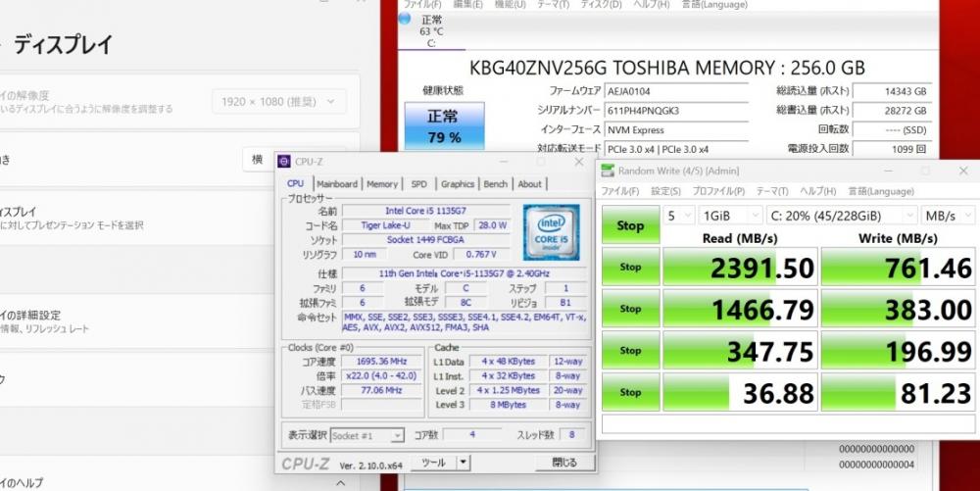Click Stop button beside 2391.50 row
Image resolution: width=980 pixels, height=491 pixels.
point(630,267)
